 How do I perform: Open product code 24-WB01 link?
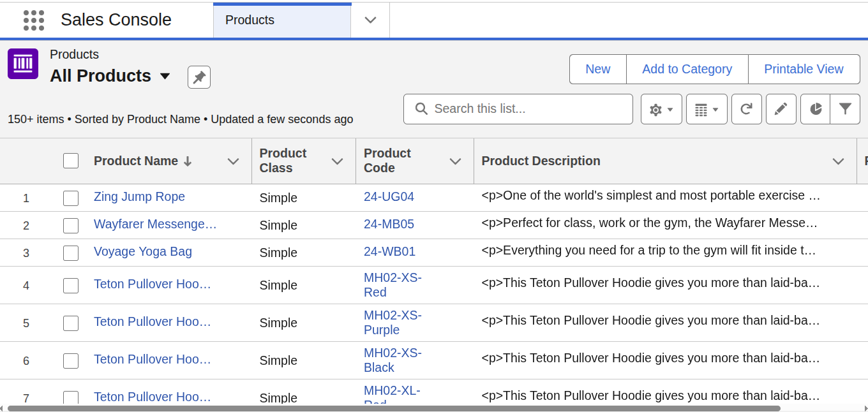pyautogui.click(x=389, y=251)
